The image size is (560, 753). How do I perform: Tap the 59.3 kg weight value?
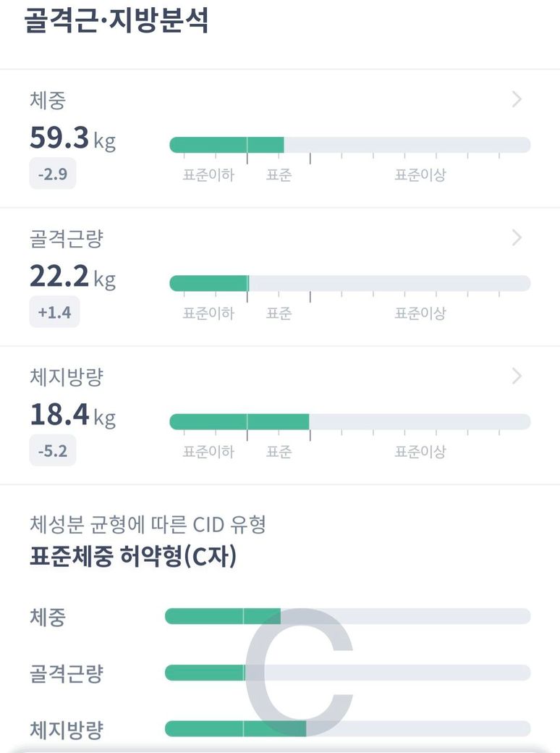click(72, 138)
